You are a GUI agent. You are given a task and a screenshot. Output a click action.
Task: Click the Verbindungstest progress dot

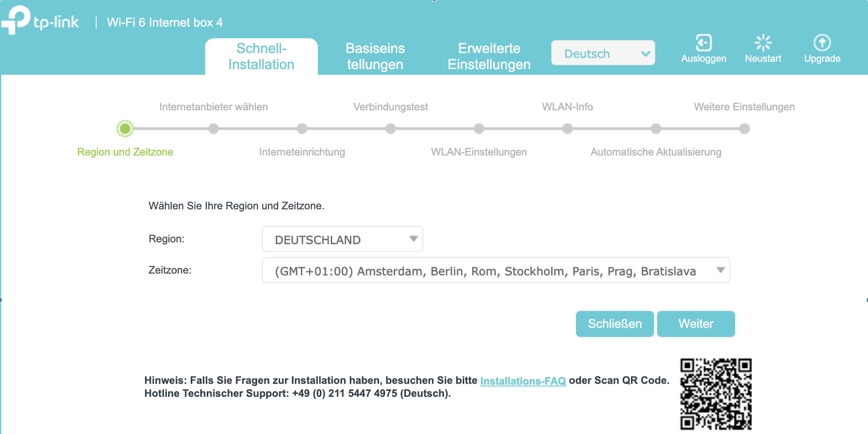coord(390,128)
